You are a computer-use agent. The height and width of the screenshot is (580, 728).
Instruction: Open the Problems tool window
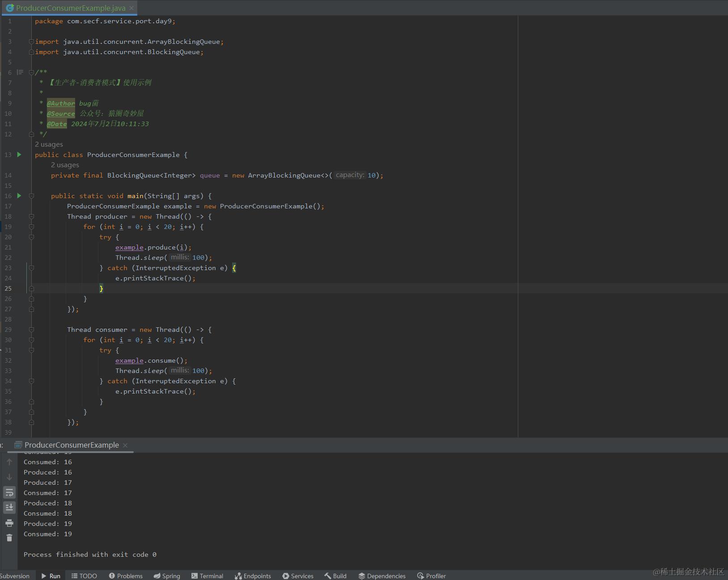pyautogui.click(x=126, y=576)
